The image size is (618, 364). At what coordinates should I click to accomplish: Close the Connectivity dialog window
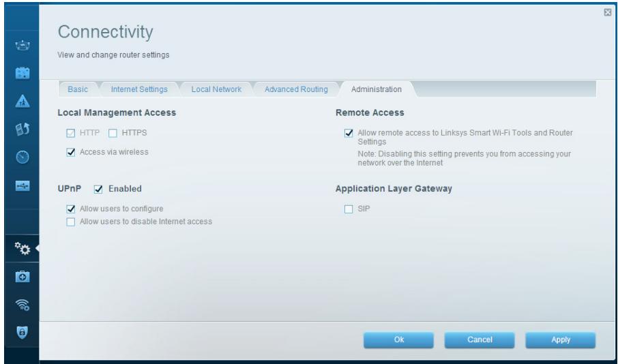click(x=607, y=12)
